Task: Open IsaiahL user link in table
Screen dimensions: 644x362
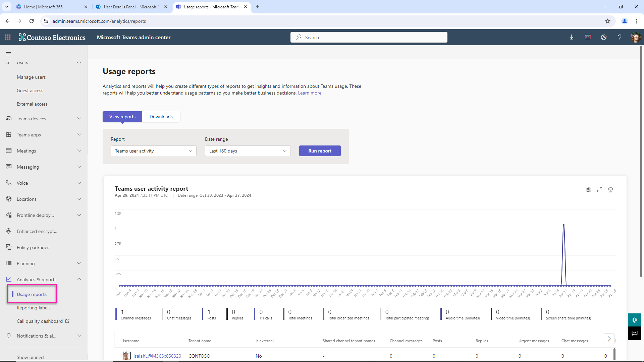Action: tap(157, 356)
